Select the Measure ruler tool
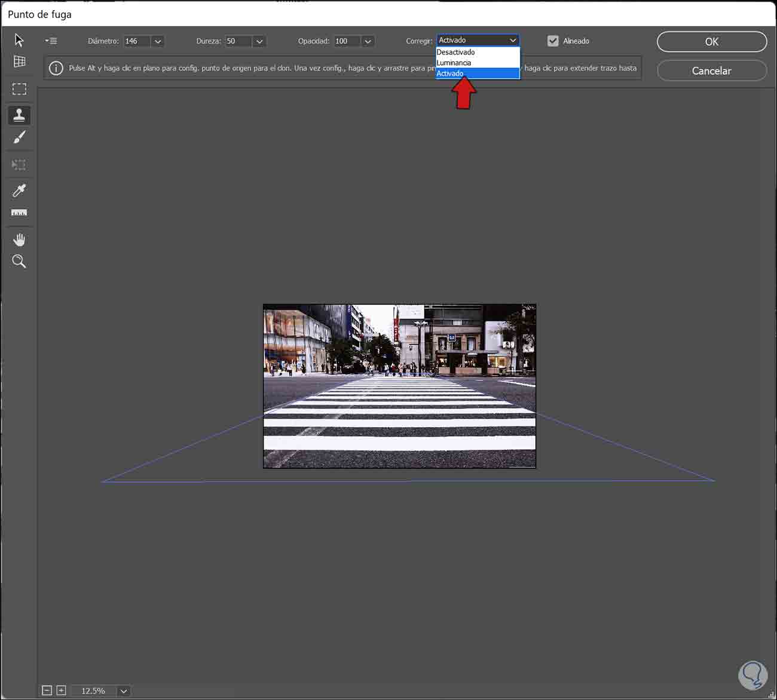Image resolution: width=777 pixels, height=700 pixels. click(x=19, y=213)
